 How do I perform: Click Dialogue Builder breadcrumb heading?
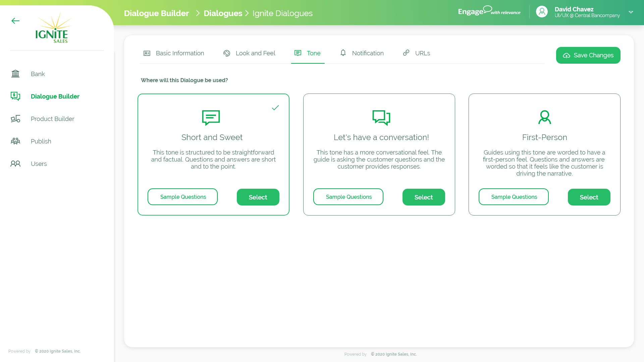[156, 13]
